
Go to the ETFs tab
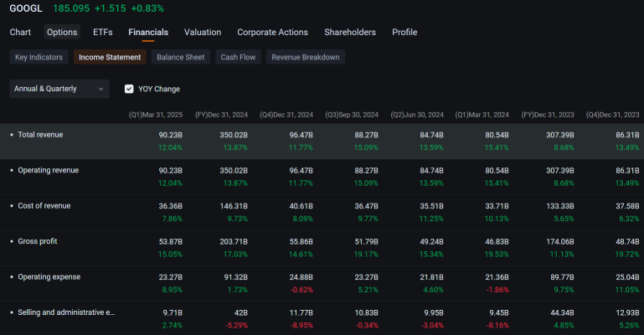pos(103,32)
